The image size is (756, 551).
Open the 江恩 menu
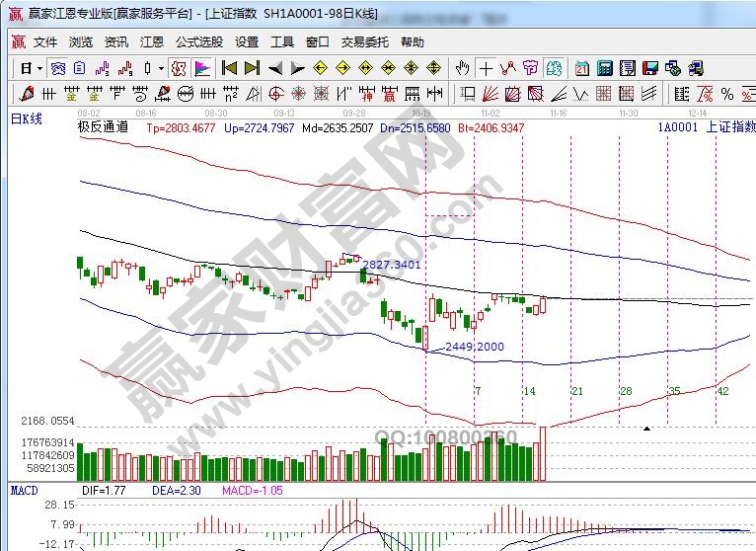click(152, 42)
